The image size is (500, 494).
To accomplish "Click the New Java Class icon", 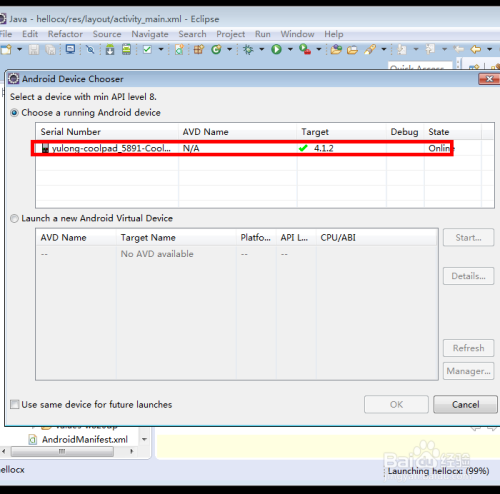I will coord(216,49).
